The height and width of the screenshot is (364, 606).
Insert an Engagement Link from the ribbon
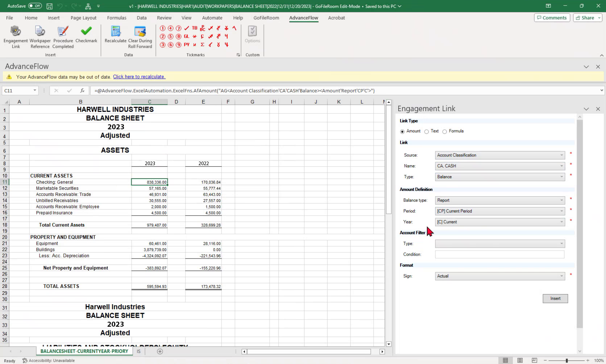(x=16, y=37)
